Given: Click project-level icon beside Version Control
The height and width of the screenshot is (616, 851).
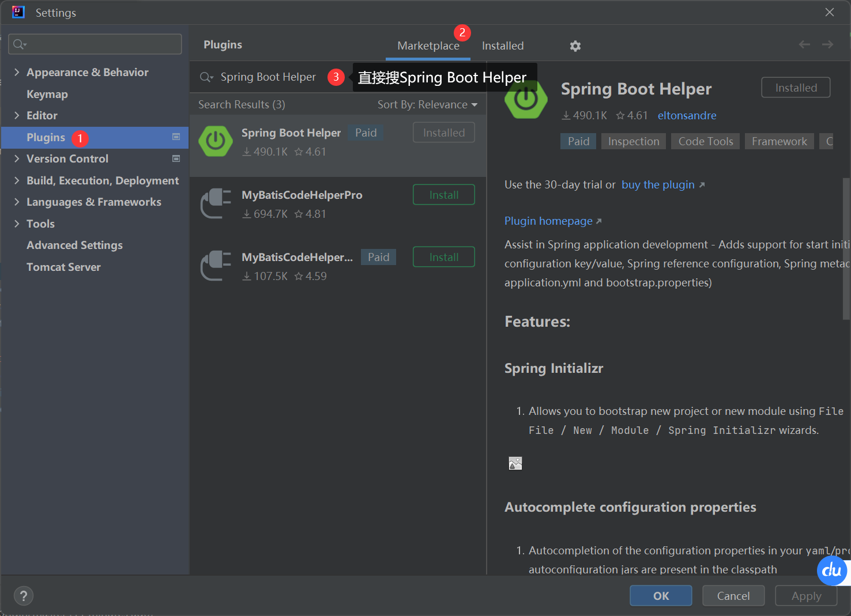Looking at the screenshot, I should click(176, 158).
